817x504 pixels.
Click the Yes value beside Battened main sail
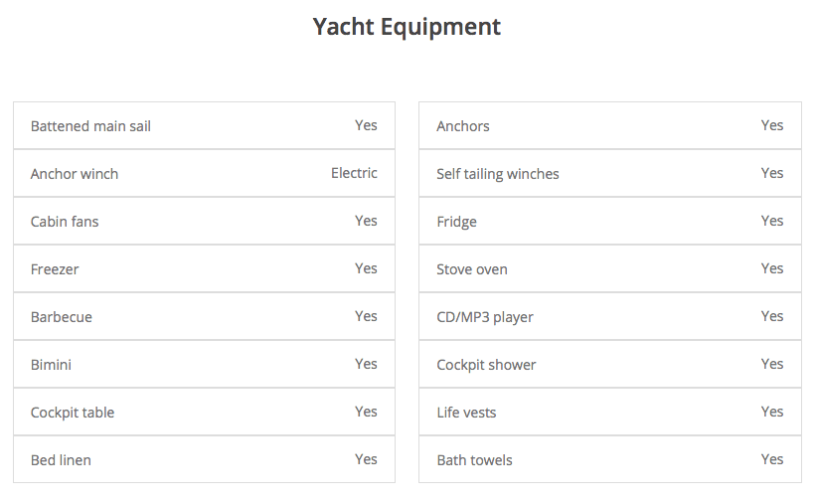[366, 125]
